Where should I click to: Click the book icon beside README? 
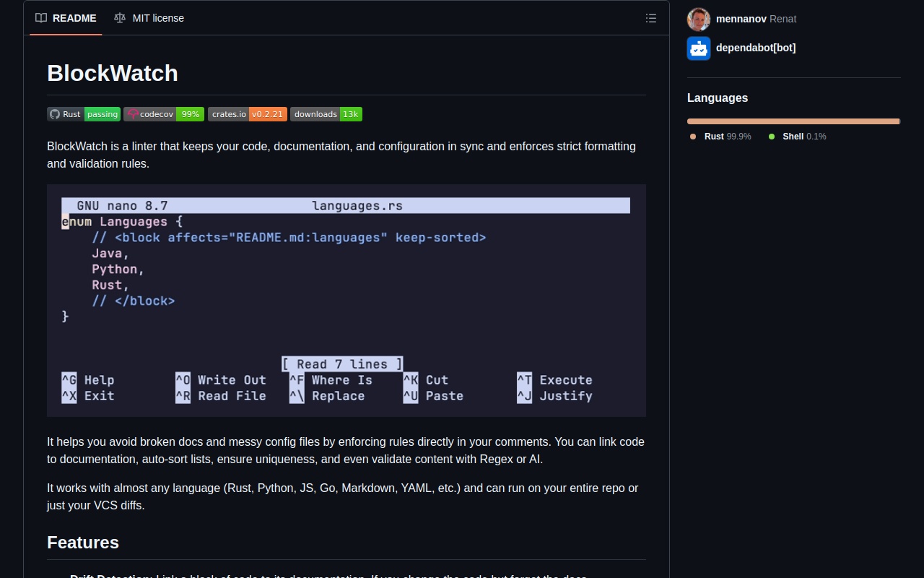pos(41,18)
